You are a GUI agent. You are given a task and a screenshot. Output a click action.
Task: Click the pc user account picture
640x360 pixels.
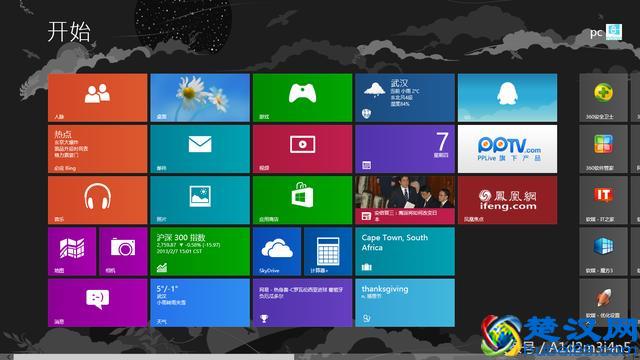(x=614, y=32)
